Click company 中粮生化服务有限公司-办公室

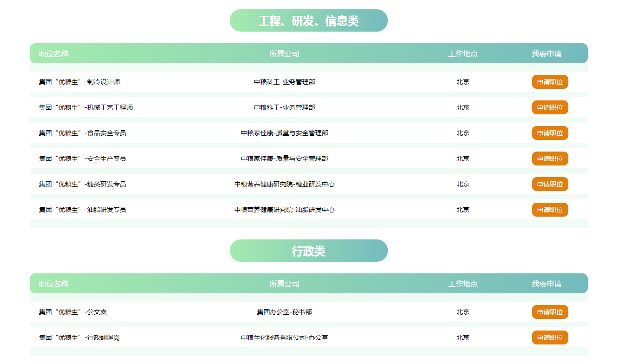point(285,338)
